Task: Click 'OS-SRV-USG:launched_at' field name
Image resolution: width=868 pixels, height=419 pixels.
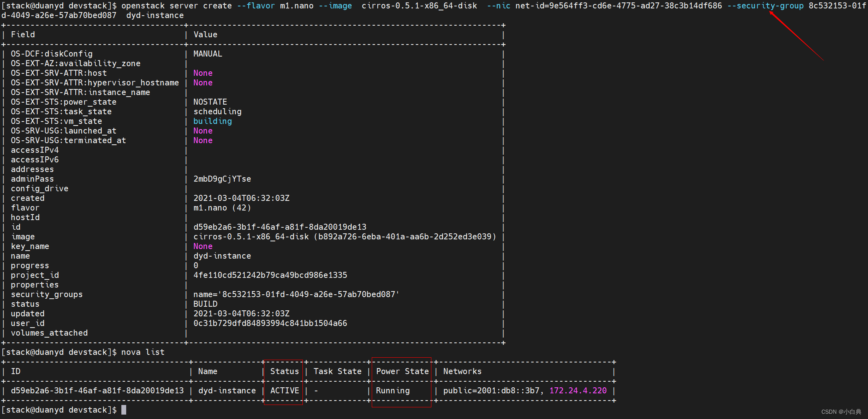Action: pyautogui.click(x=64, y=131)
